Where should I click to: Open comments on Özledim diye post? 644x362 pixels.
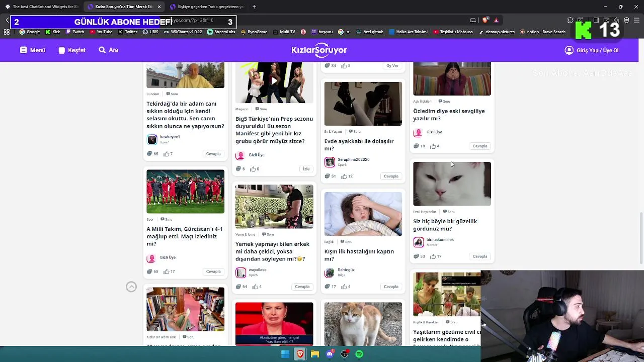tap(419, 146)
